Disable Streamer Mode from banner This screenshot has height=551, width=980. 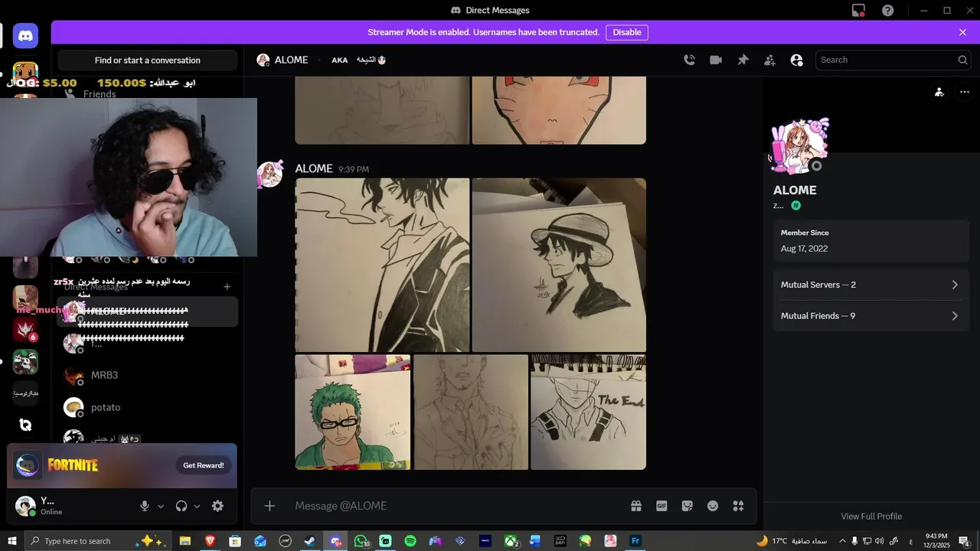tap(627, 32)
